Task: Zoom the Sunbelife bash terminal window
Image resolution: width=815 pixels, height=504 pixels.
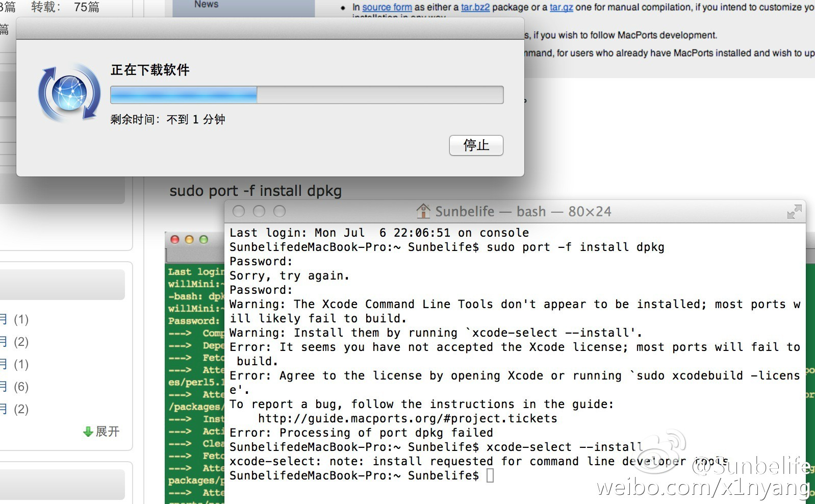Action: [279, 211]
